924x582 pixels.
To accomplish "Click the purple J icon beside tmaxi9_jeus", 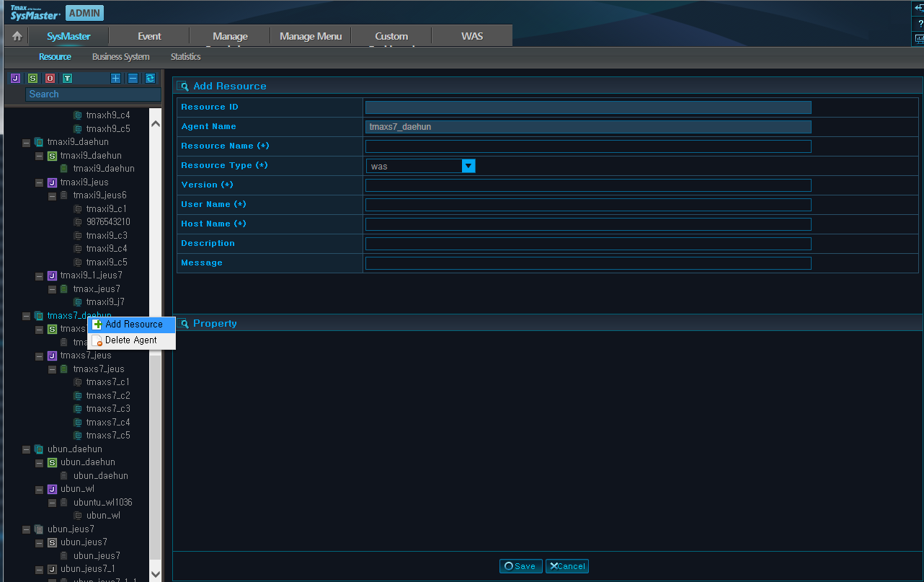I will pos(52,182).
